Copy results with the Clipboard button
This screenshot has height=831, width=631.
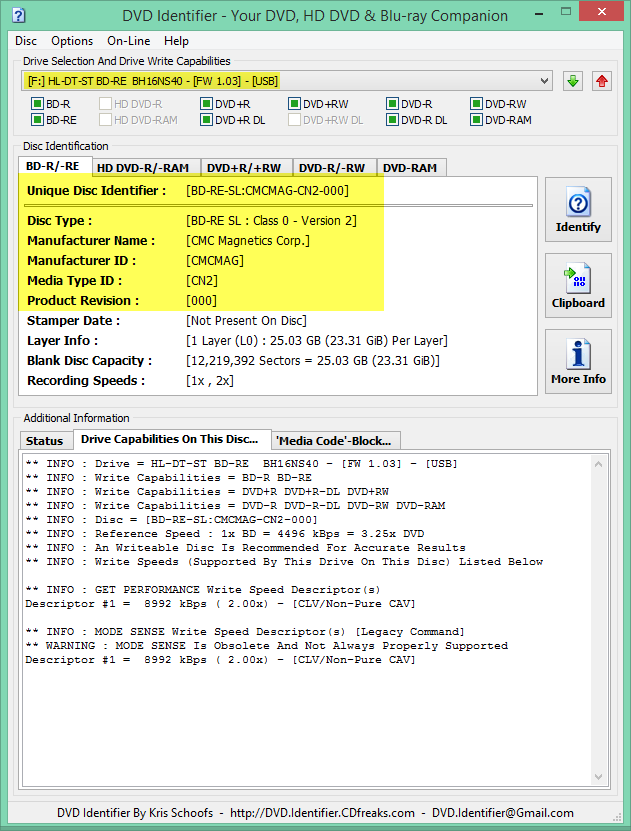pyautogui.click(x=578, y=286)
